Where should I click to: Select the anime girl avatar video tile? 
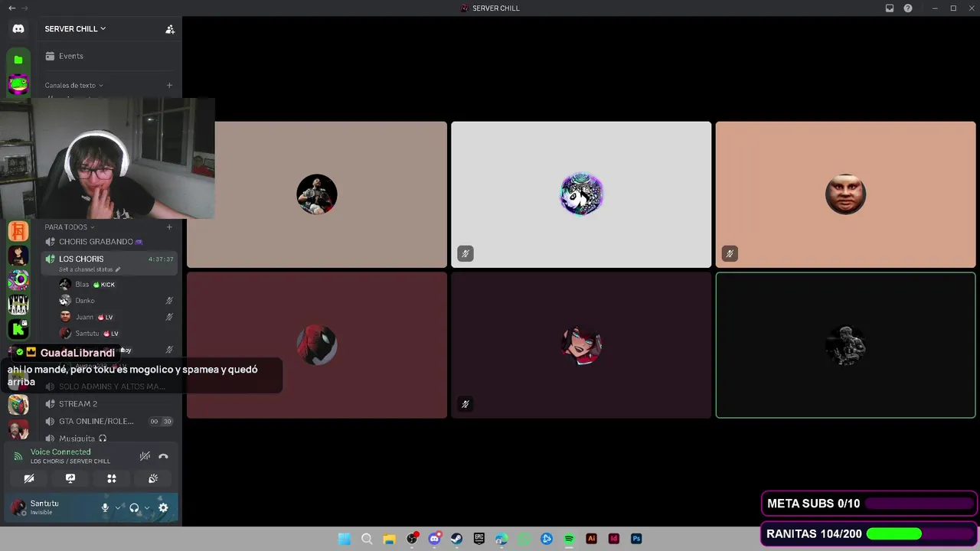[581, 345]
